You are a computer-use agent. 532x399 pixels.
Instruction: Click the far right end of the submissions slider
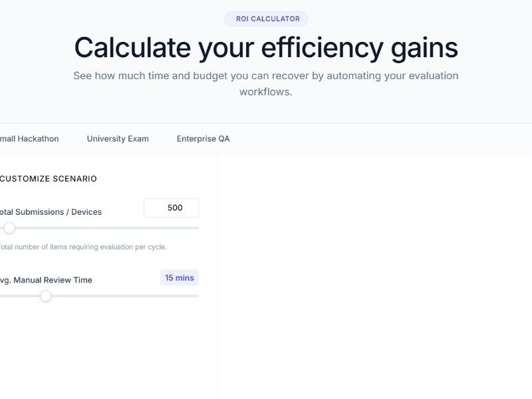[x=197, y=228]
